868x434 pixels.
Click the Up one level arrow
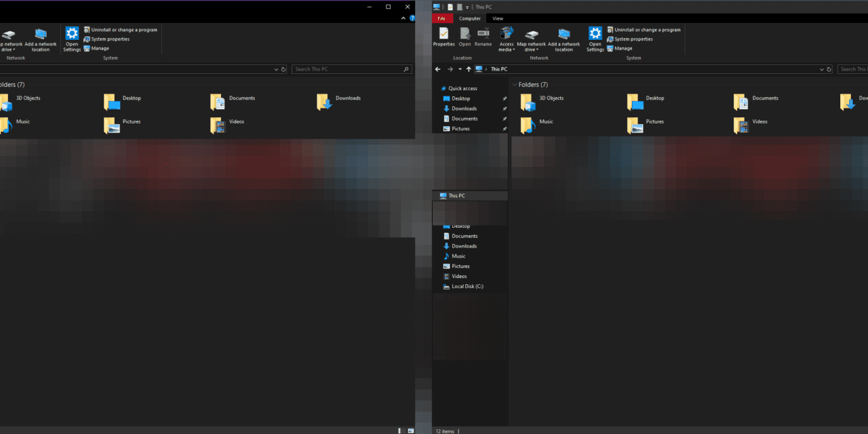pos(469,69)
